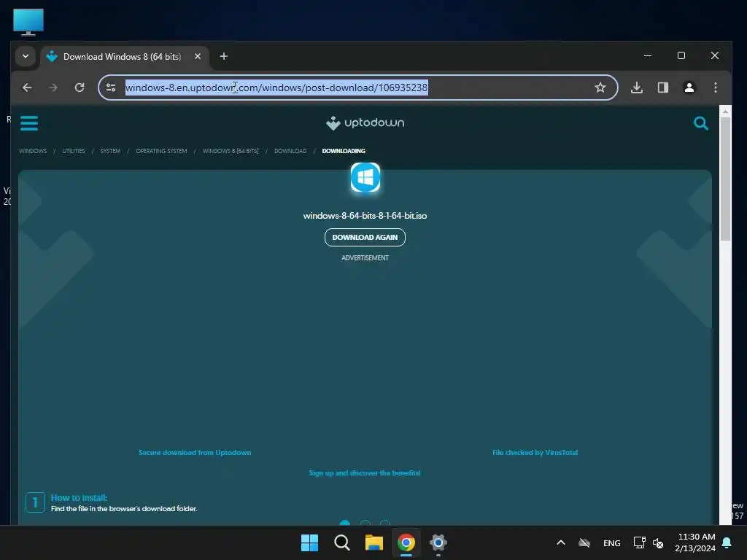Click the Chrome taskbar icon
747x560 pixels.
(406, 542)
